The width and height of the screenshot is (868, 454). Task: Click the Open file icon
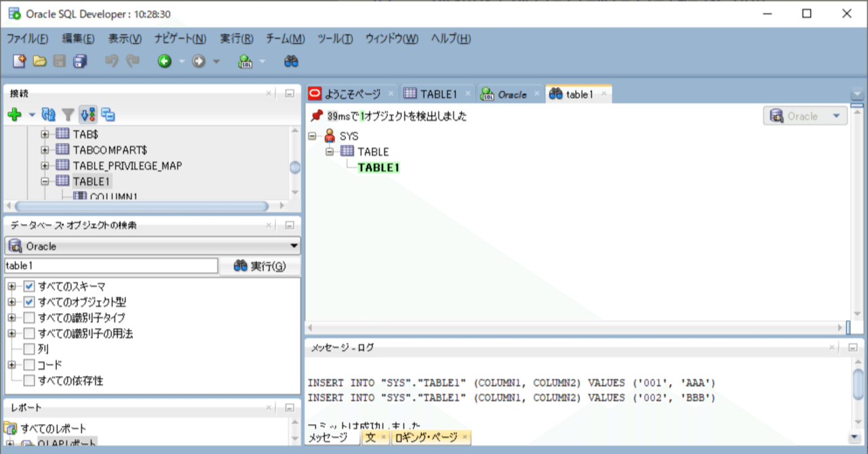coord(41,61)
